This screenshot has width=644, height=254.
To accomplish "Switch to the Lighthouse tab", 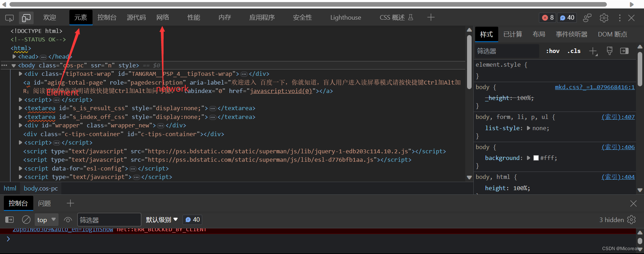I will coord(345,18).
